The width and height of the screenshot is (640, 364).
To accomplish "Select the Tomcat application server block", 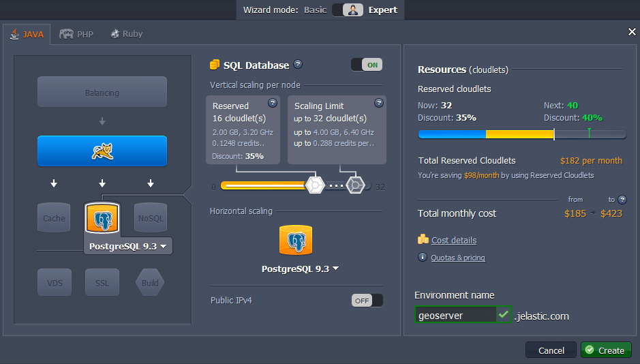I will (102, 151).
